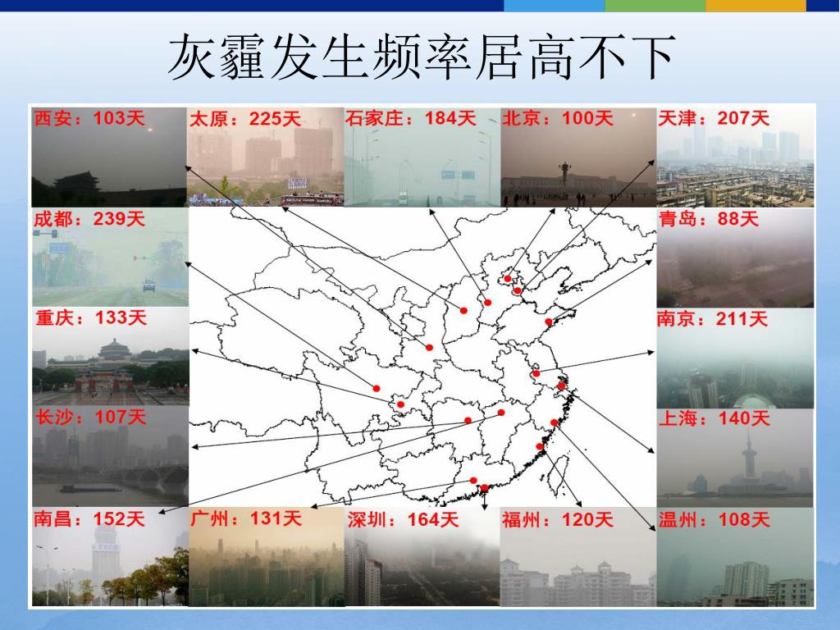Viewport: 840px width, 630px height.
Task: Select the 太原：225天 label
Action: pos(245,118)
